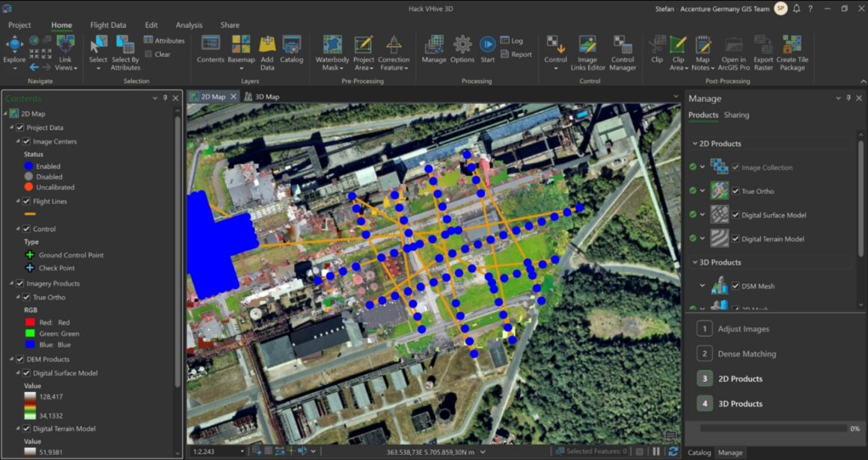Open the Analysis ribbon tab
This screenshot has height=460, width=868.
(189, 24)
